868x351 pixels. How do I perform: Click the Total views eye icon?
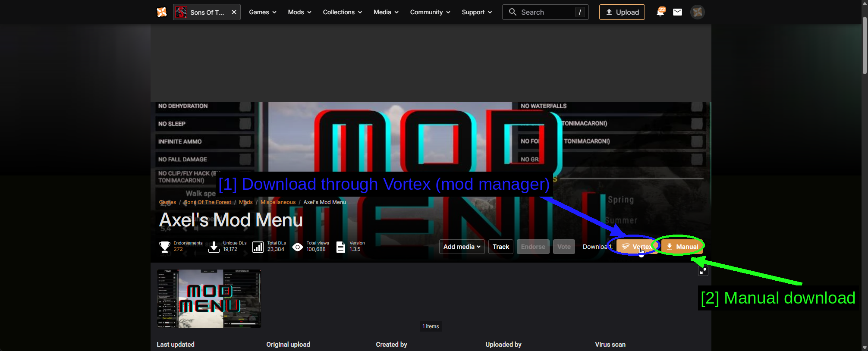(x=298, y=247)
